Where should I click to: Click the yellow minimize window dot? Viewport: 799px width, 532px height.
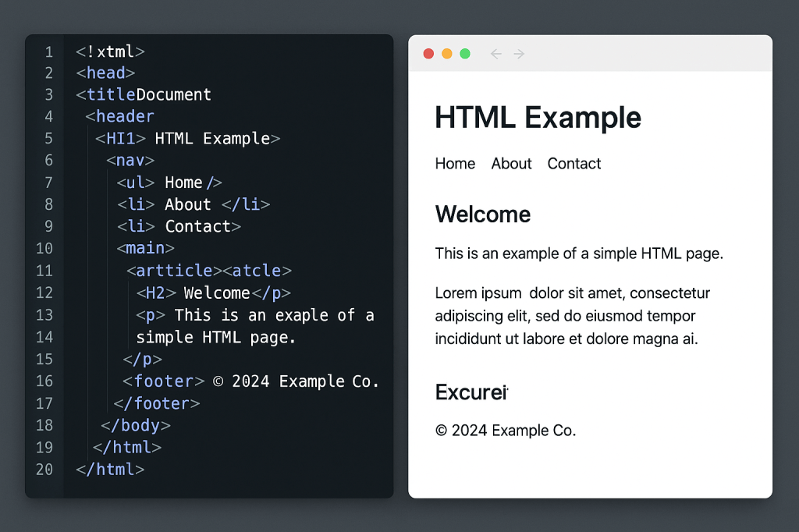tap(447, 54)
